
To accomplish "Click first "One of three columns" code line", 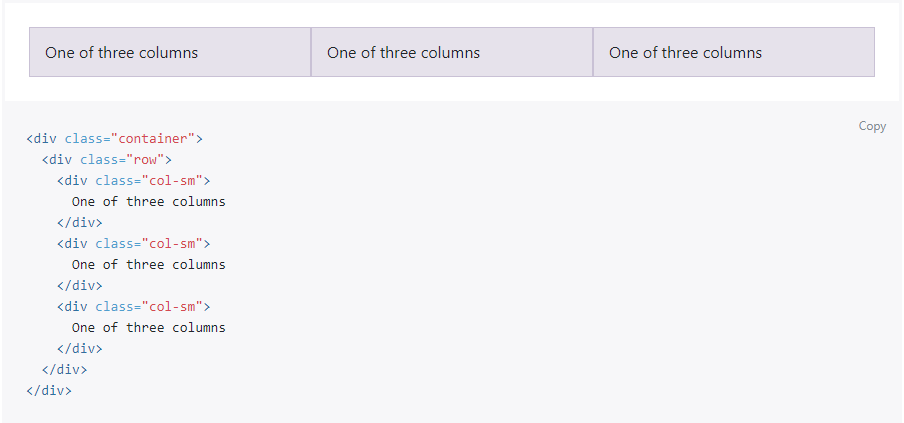I will tap(148, 202).
